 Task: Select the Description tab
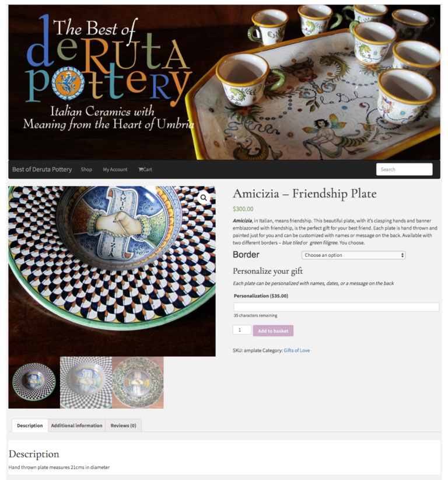tap(30, 426)
